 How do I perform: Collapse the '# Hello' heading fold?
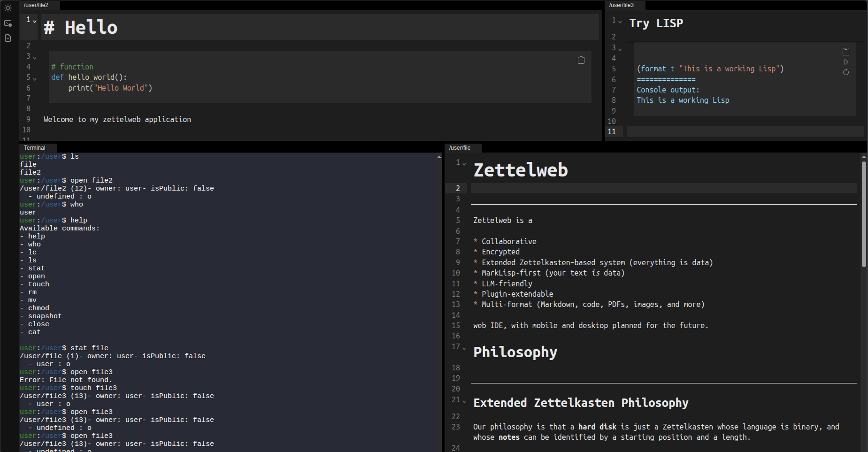pyautogui.click(x=35, y=21)
